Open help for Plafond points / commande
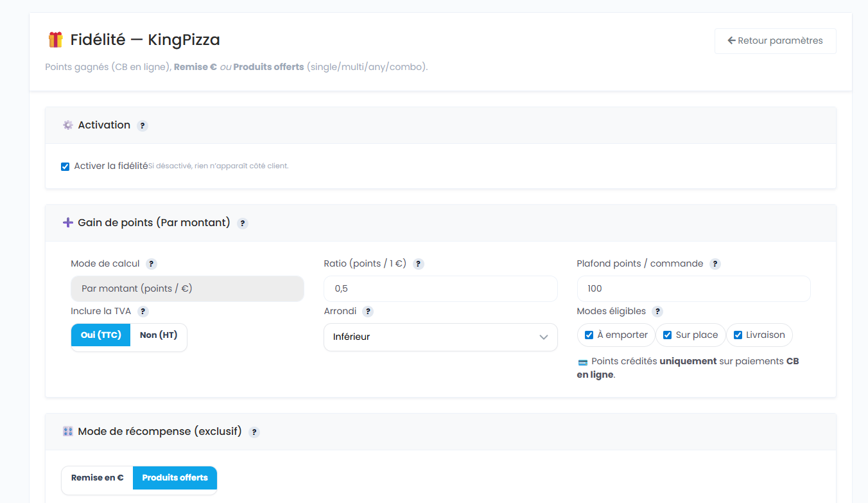 pos(715,264)
